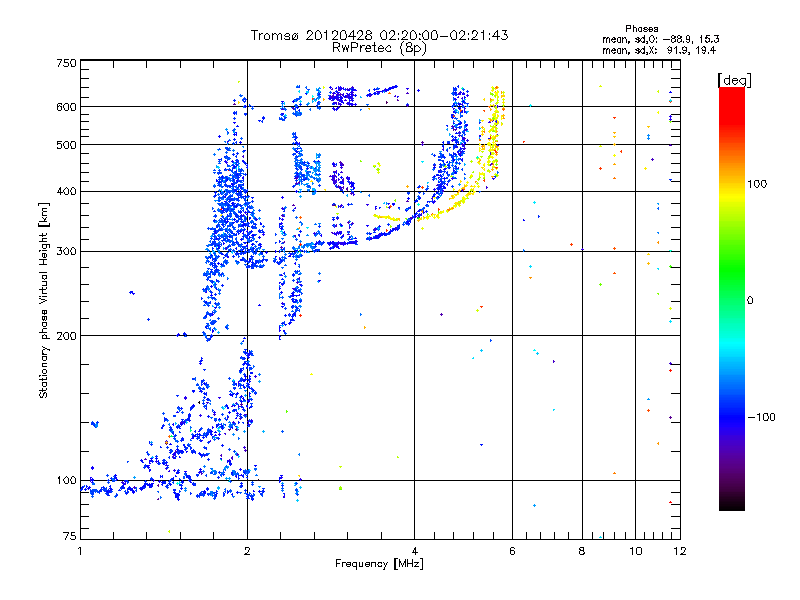This screenshot has width=800, height=600.
Task: Select the 'mean, sd,O: -88.9, 15.3' line
Action: tap(661, 39)
